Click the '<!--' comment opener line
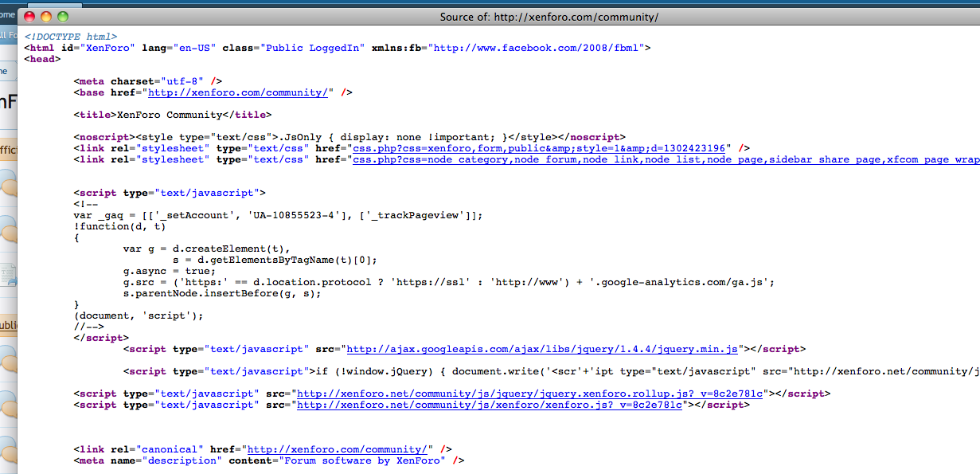The image size is (980, 474). coord(85,204)
